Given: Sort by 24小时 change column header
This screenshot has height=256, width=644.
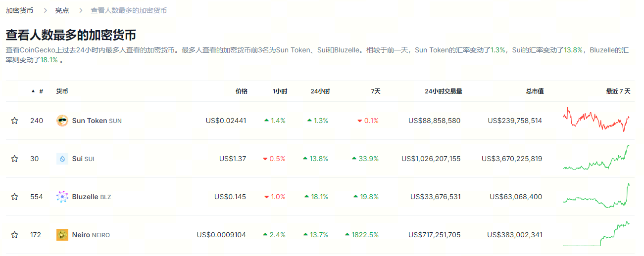Looking at the screenshot, I should 320,91.
